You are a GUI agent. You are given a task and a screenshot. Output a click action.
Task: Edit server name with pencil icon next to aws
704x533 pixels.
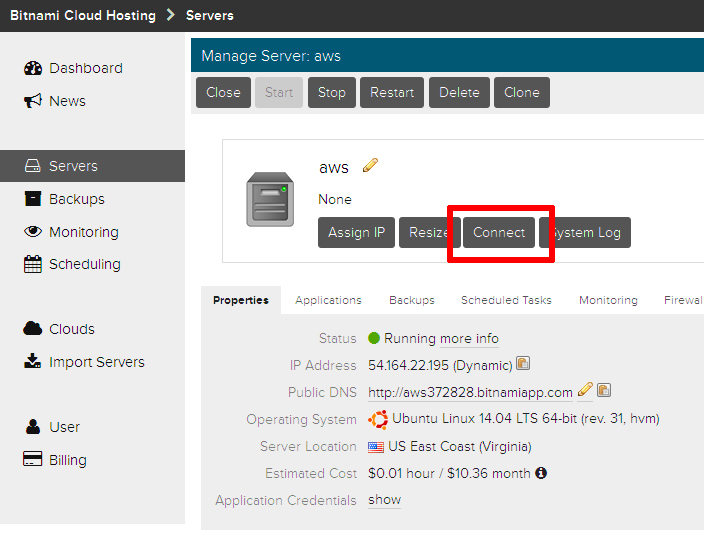pos(370,165)
